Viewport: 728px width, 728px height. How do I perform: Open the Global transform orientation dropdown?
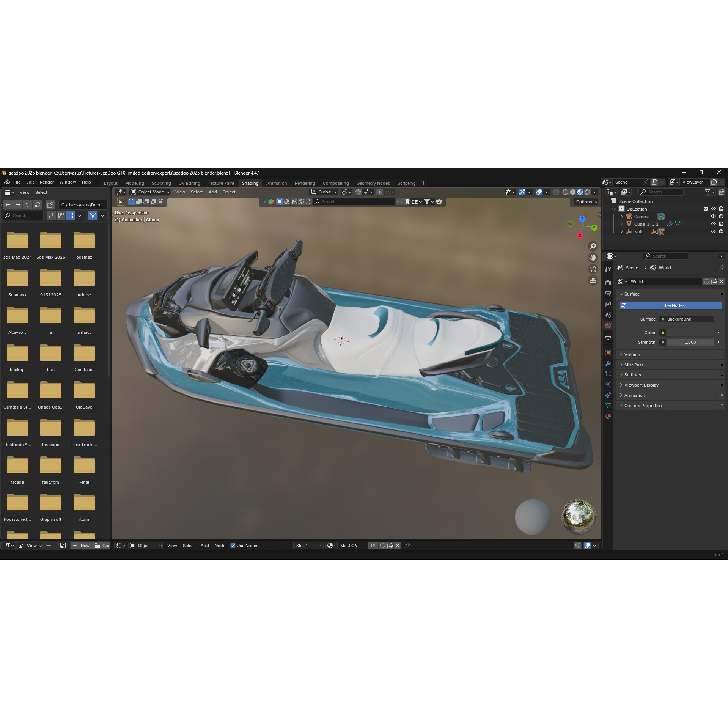[324, 192]
